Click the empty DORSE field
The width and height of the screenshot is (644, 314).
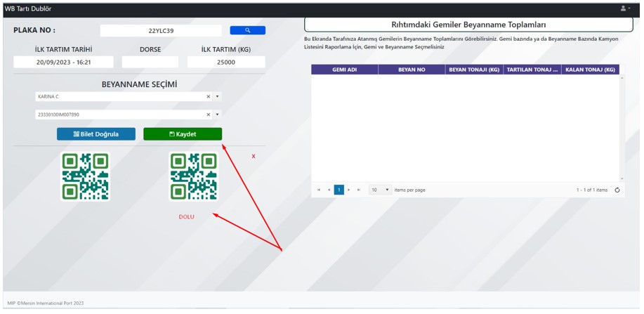[x=150, y=63]
